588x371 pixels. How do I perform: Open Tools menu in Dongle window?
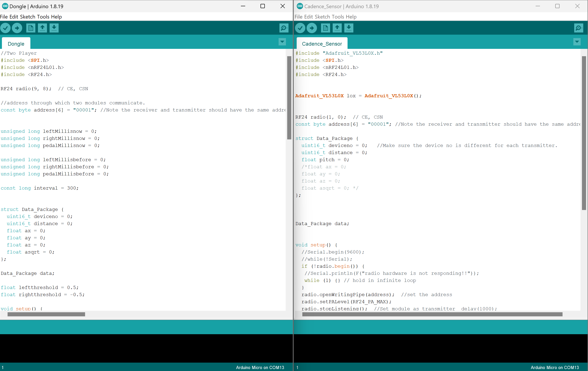(x=43, y=17)
